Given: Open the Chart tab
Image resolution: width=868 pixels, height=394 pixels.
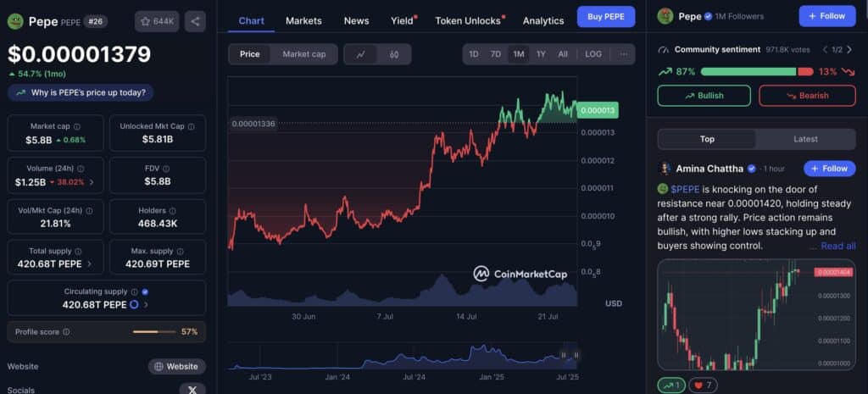Looking at the screenshot, I should click(x=251, y=21).
